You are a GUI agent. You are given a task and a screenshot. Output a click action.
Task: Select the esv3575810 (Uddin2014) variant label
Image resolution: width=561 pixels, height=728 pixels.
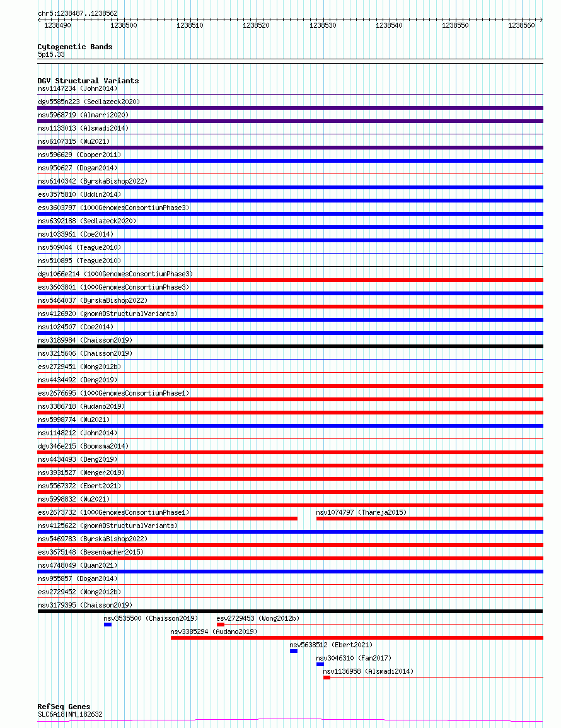pos(79,194)
